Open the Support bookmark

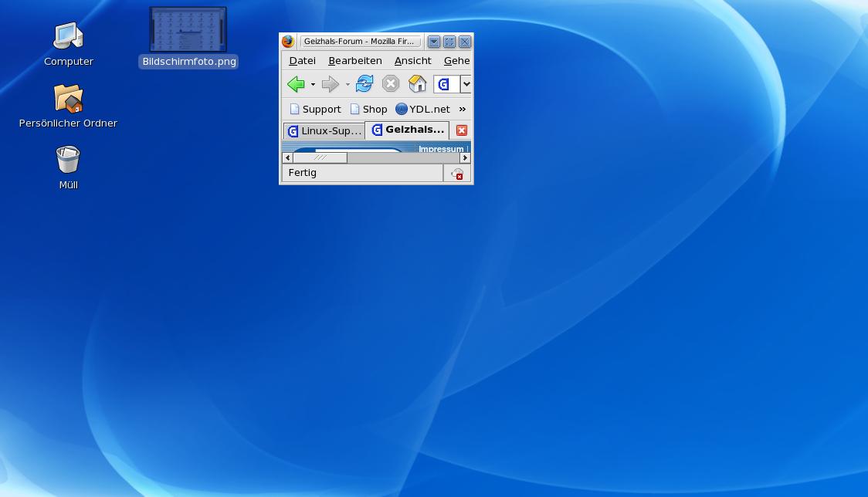tap(316, 109)
